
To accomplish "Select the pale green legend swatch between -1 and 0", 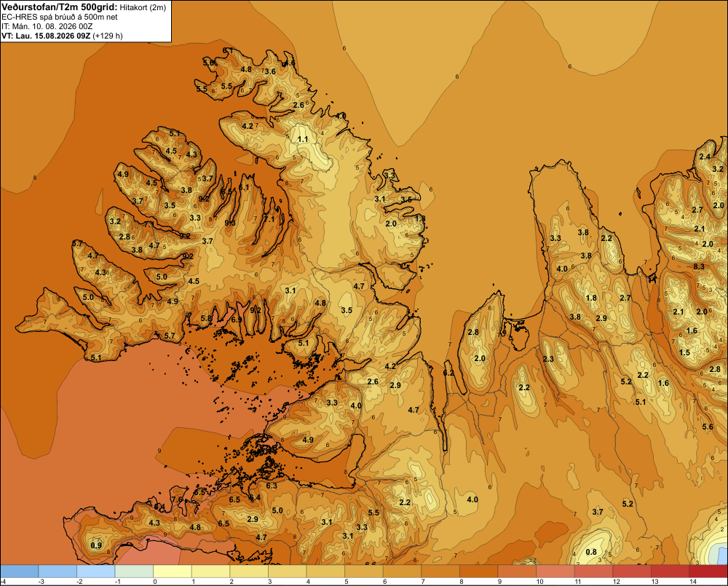I will point(134,571).
